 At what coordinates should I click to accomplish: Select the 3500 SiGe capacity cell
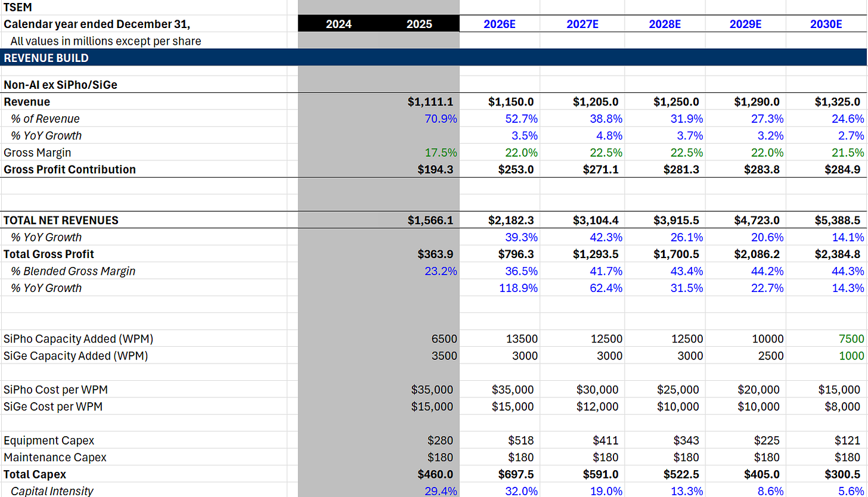point(445,356)
